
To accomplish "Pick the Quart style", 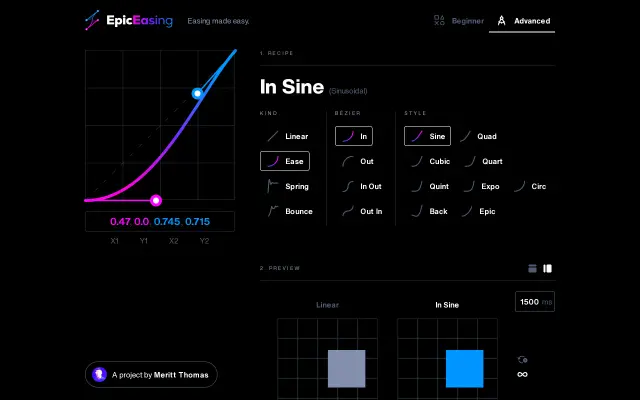I will [484, 161].
